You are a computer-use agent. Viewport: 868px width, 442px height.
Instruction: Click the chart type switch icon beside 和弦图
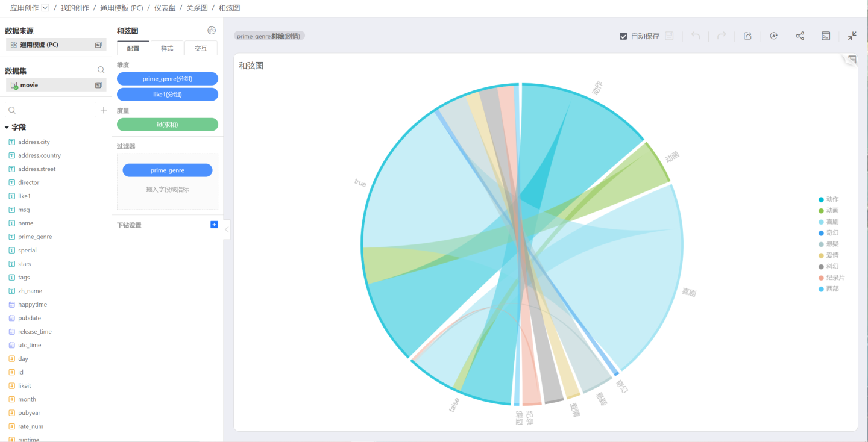coord(212,31)
